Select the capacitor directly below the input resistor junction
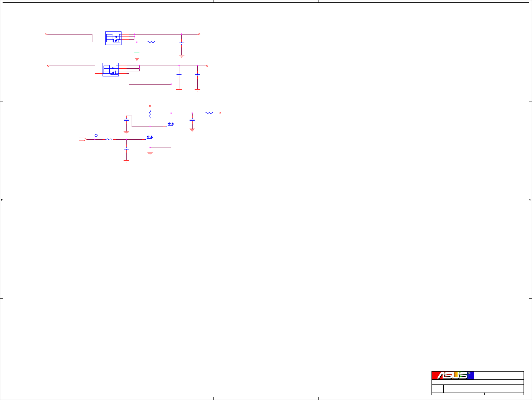 [126, 148]
